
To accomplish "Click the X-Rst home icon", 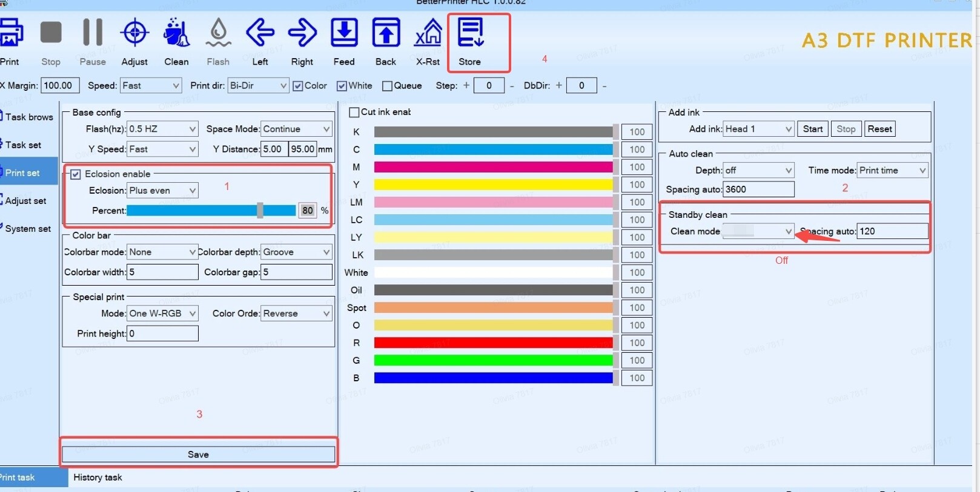I will pyautogui.click(x=428, y=33).
